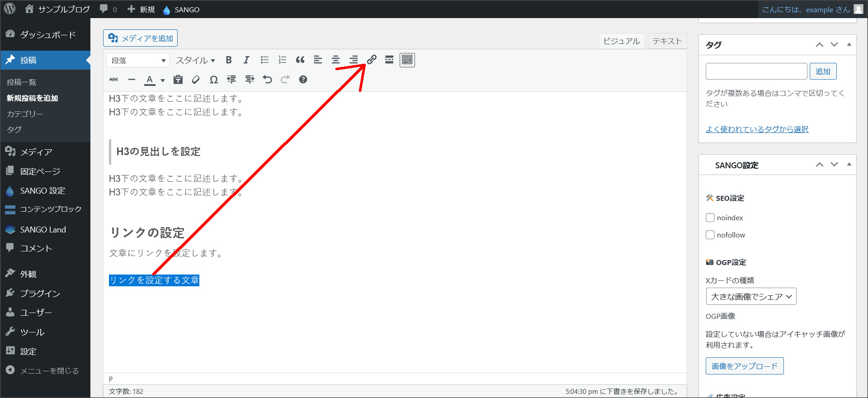Insert special character omega icon

pyautogui.click(x=214, y=80)
